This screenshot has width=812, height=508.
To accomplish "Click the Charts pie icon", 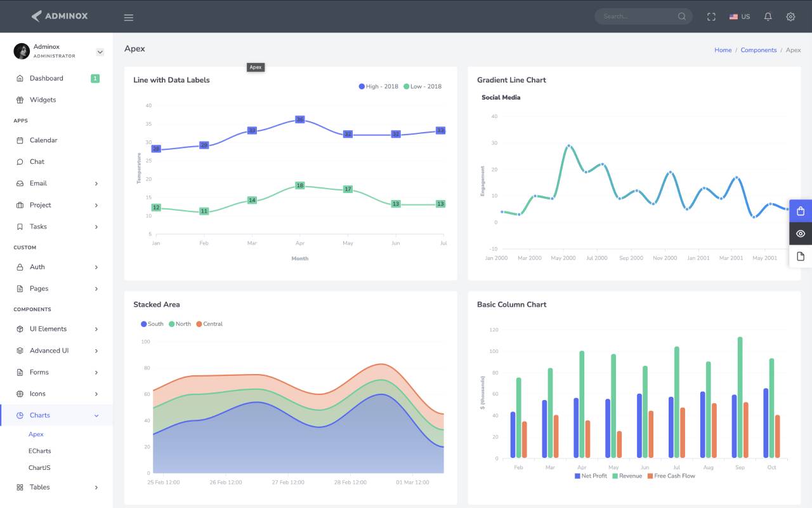I will [20, 415].
